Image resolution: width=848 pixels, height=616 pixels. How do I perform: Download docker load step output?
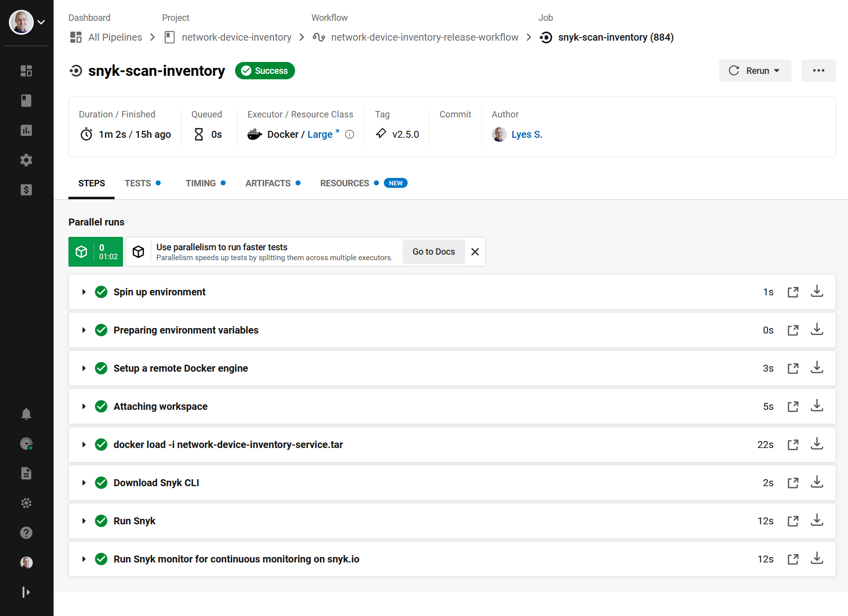(817, 444)
